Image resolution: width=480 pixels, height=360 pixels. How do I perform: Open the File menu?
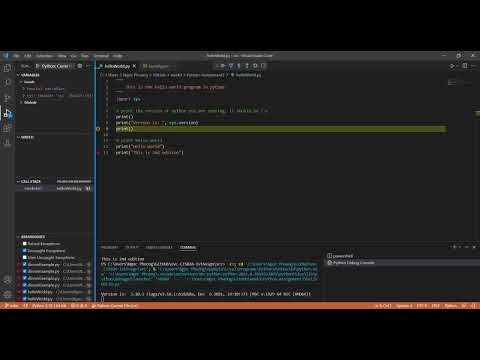pyautogui.click(x=16, y=56)
